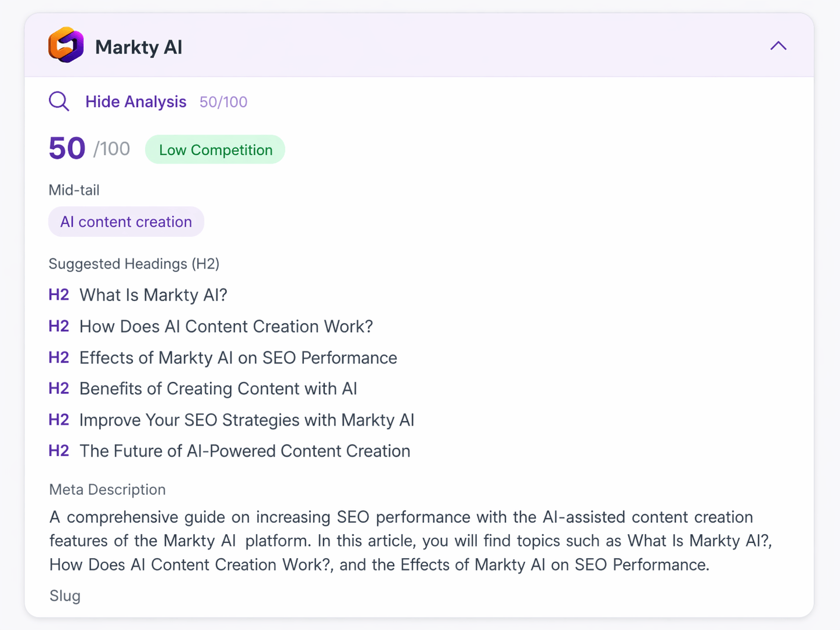Click the Mid-tail label

[x=74, y=190]
